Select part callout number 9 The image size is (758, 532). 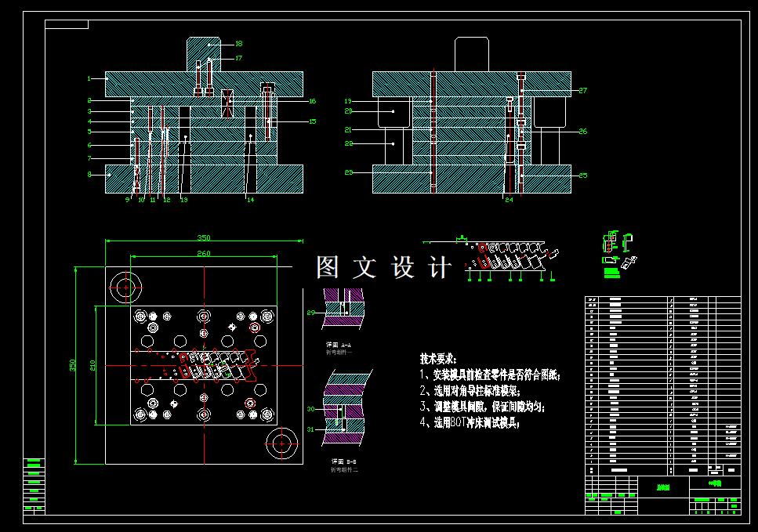click(x=128, y=200)
